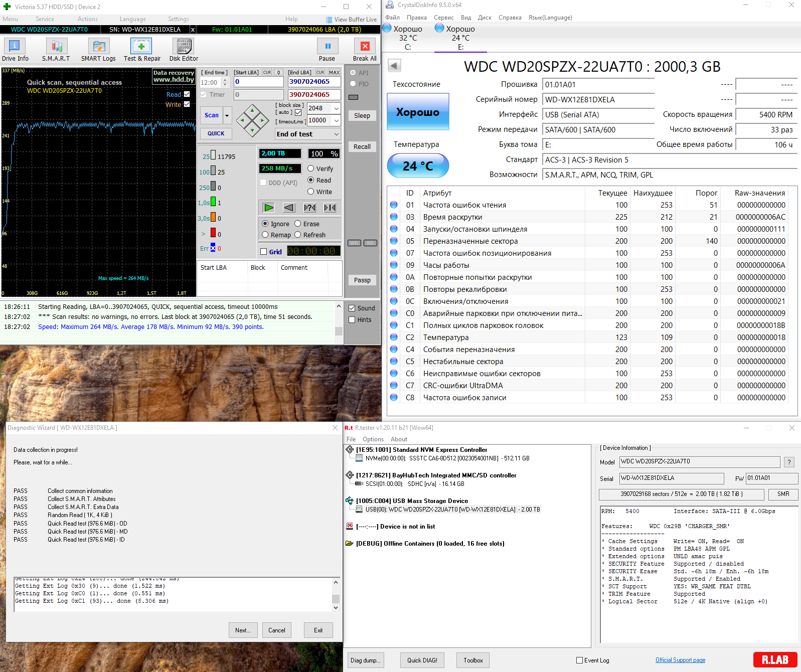Viewport: 801px width, 672px height.
Task: Click the butterfly random-seek test button
Action: tap(309, 208)
